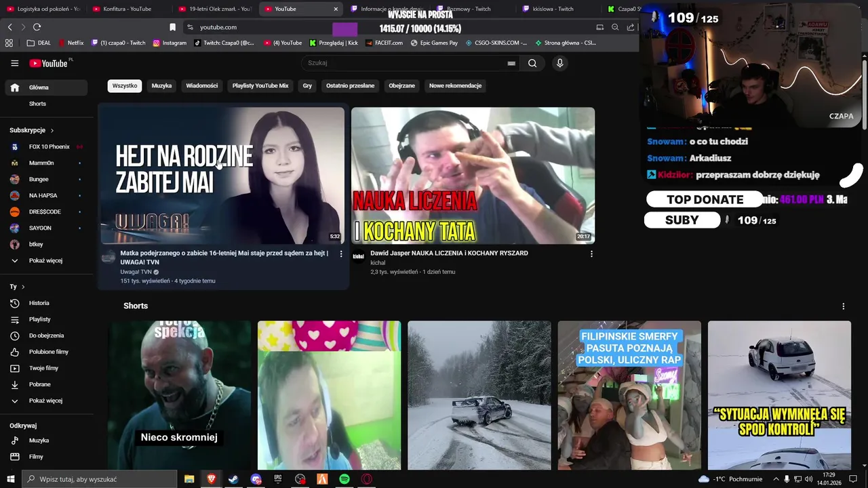Open Spotify in taskbar
The height and width of the screenshot is (488, 868).
pos(344,479)
